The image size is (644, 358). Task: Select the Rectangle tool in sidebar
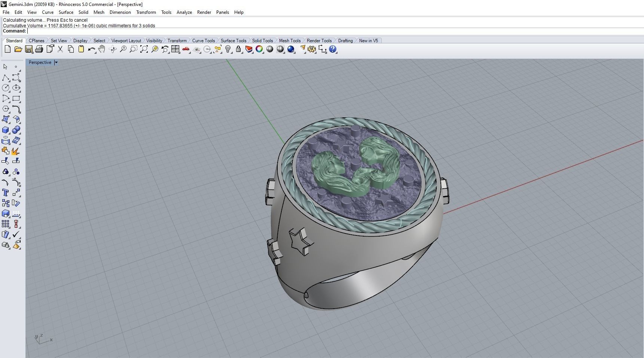16,98
